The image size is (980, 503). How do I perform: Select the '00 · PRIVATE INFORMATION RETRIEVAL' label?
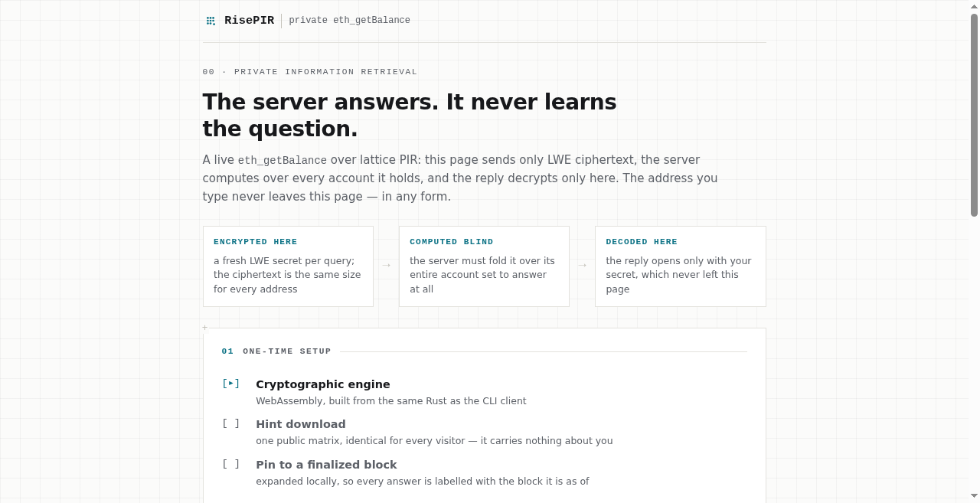[x=310, y=72]
